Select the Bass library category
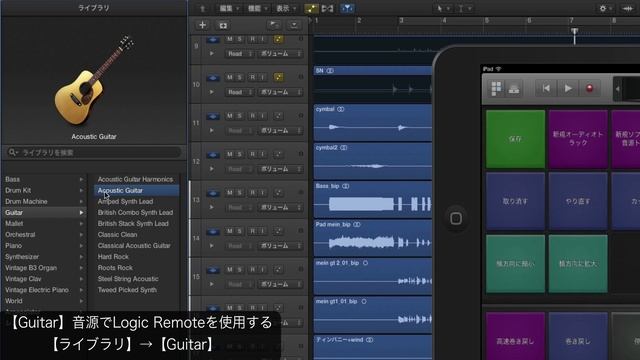Image resolution: width=640 pixels, height=360 pixels. (x=44, y=179)
